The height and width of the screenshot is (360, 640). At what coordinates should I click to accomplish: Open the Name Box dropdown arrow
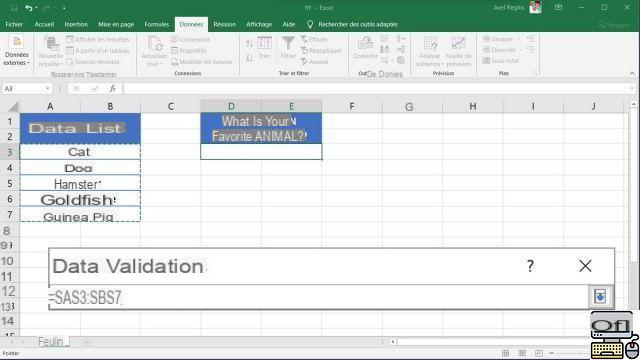pos(47,89)
